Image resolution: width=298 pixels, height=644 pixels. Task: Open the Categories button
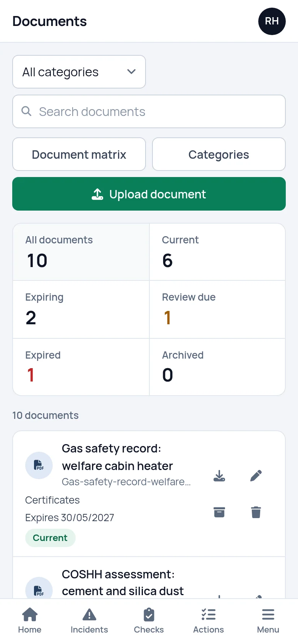click(219, 154)
